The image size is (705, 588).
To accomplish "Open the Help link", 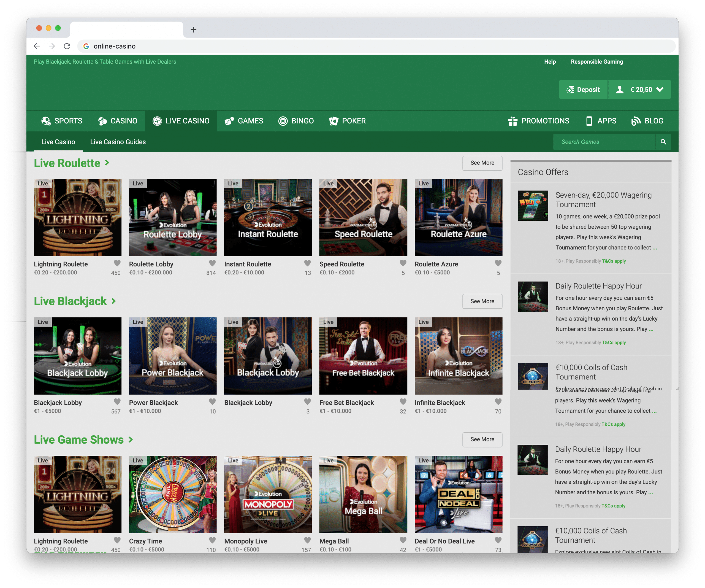I will (550, 62).
